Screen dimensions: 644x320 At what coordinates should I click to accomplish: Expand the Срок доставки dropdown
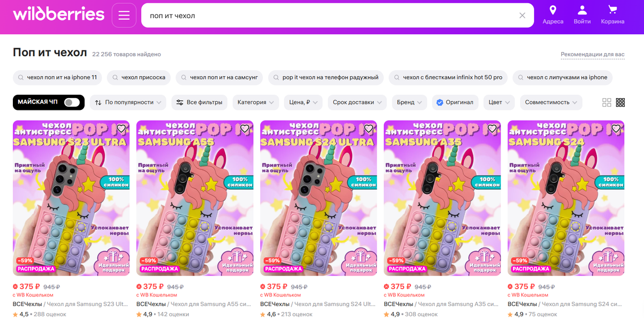[357, 102]
